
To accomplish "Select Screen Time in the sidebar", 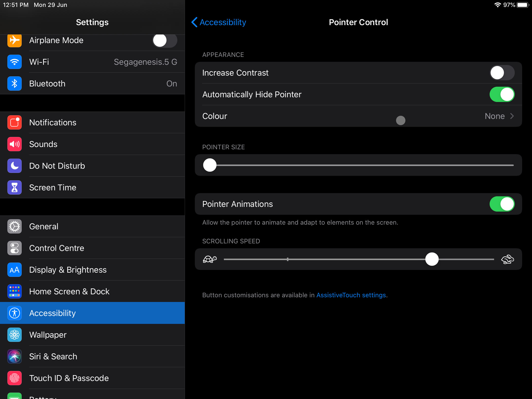I will (92, 187).
